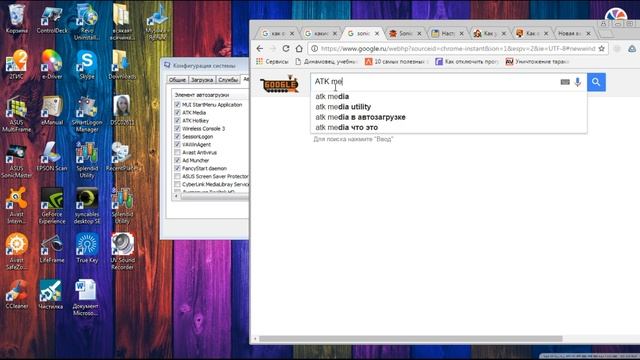Switch to the Службы tab in system configuration
This screenshot has width=640, height=360.
[x=228, y=80]
